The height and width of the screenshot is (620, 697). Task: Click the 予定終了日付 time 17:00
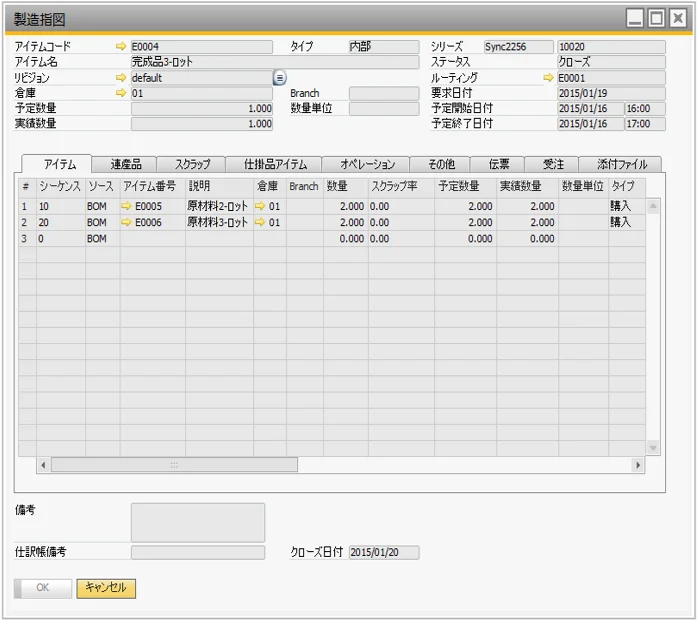[x=645, y=124]
